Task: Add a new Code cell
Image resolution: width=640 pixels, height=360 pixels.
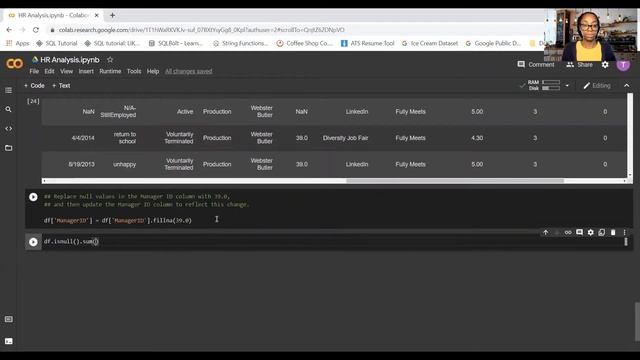Action: (x=34, y=86)
